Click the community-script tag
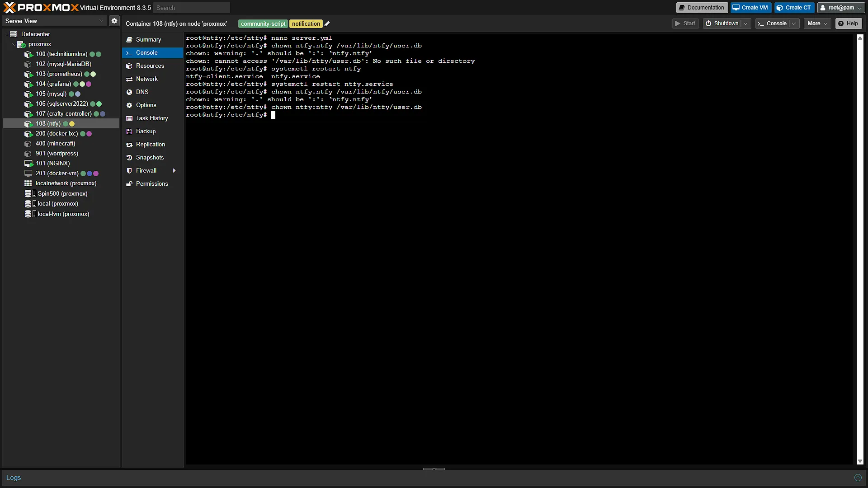This screenshot has width=868, height=488. click(263, 24)
